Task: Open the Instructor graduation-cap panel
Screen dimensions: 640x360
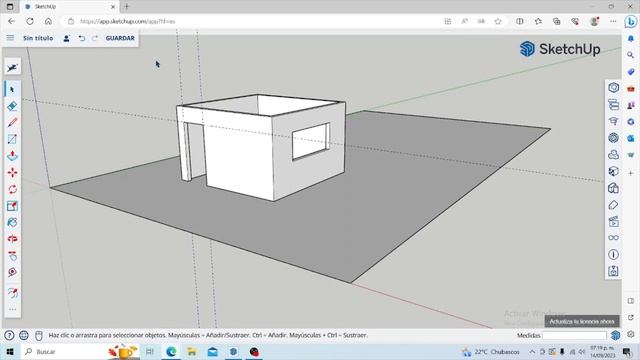Action: click(x=613, y=121)
